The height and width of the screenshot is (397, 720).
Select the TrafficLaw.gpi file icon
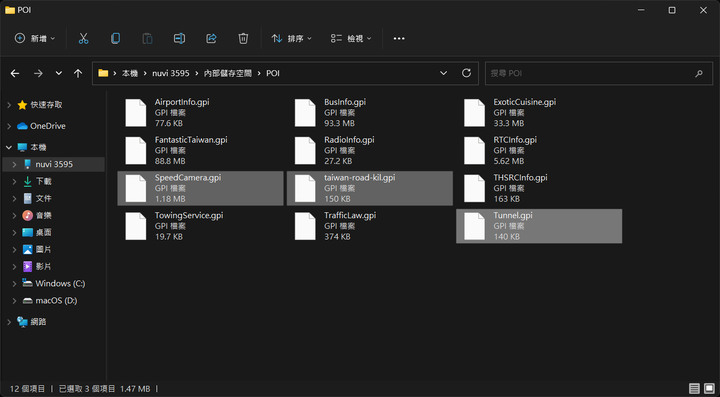[305, 226]
